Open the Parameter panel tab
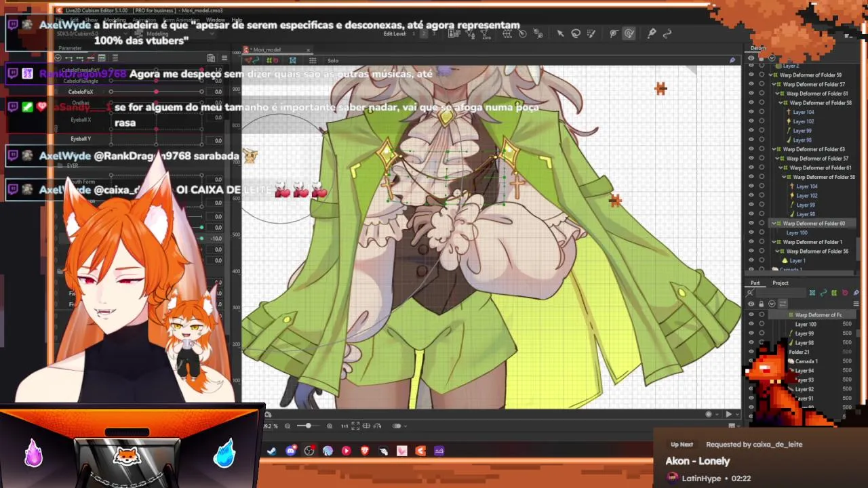Image resolution: width=868 pixels, height=488 pixels. click(70, 48)
